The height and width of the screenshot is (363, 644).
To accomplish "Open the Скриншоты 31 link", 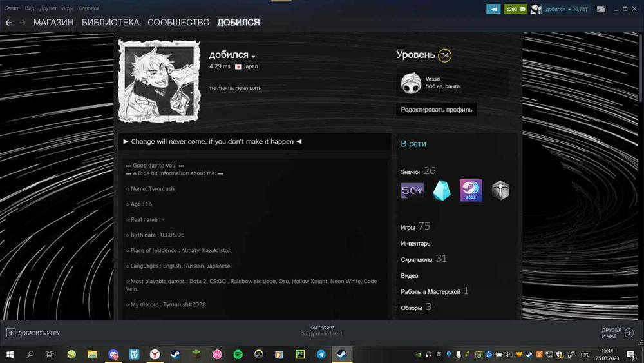I will coord(424,259).
